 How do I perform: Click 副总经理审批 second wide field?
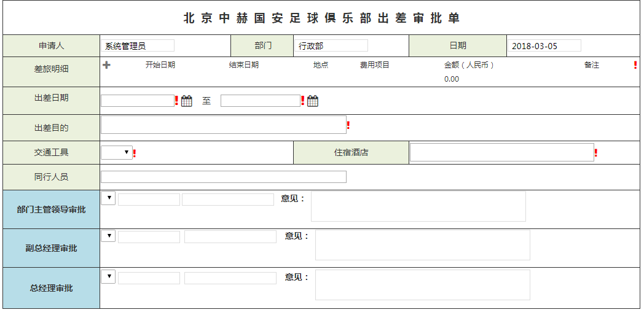click(x=230, y=236)
